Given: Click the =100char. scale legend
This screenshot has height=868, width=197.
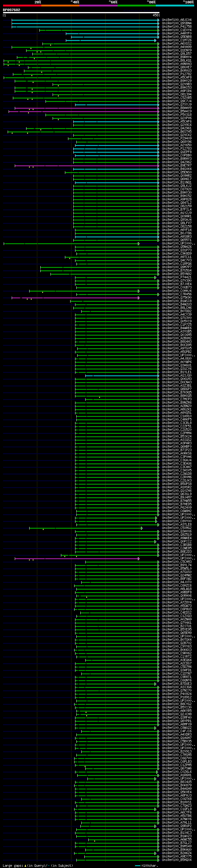Looking at the screenshot, I should point(146,866).
